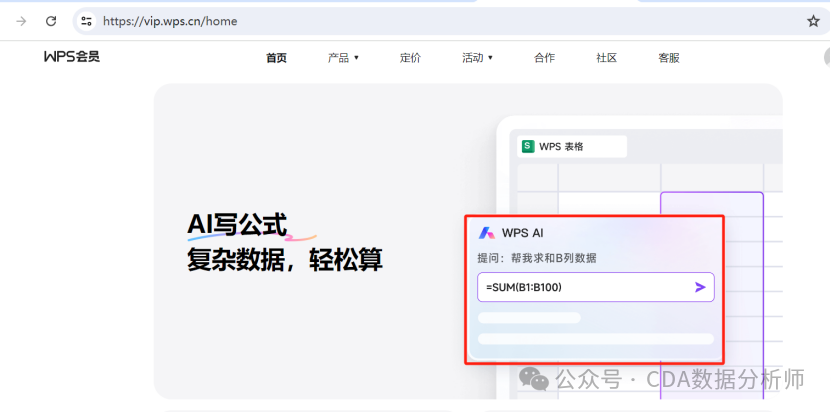The width and height of the screenshot is (831, 412).
Task: Click the formula field =SUM(B1:B100)
Action: pos(596,287)
